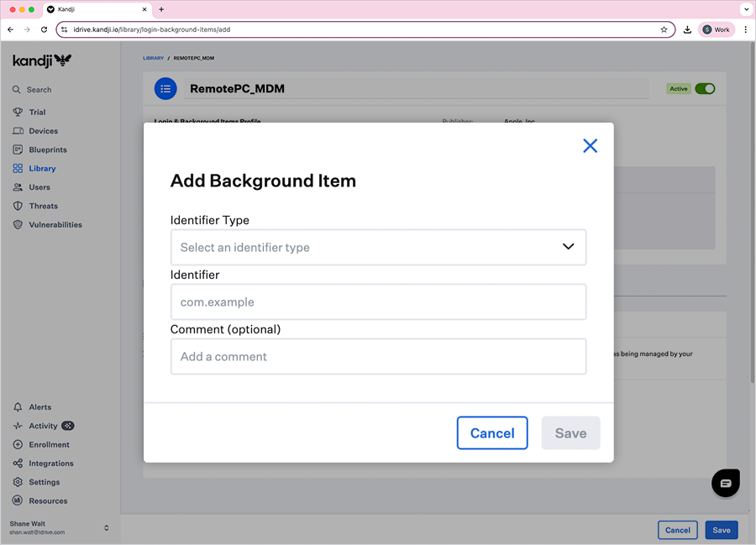Click the LIBRARY breadcrumb link
Image resolution: width=756 pixels, height=545 pixels.
(x=153, y=59)
